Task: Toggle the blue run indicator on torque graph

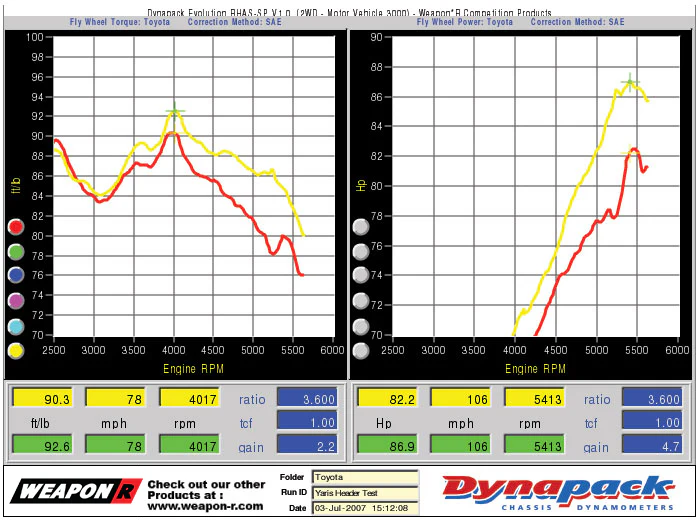Action: [16, 275]
